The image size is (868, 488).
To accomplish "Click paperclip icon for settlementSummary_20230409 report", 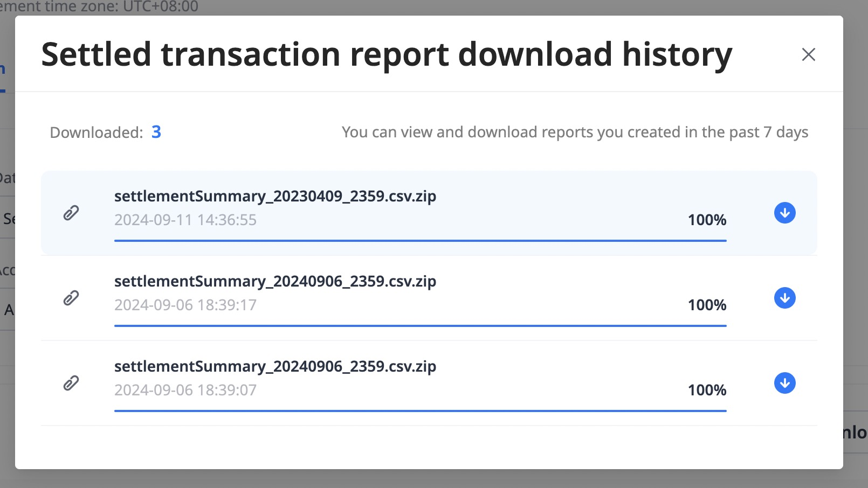I will 71,213.
